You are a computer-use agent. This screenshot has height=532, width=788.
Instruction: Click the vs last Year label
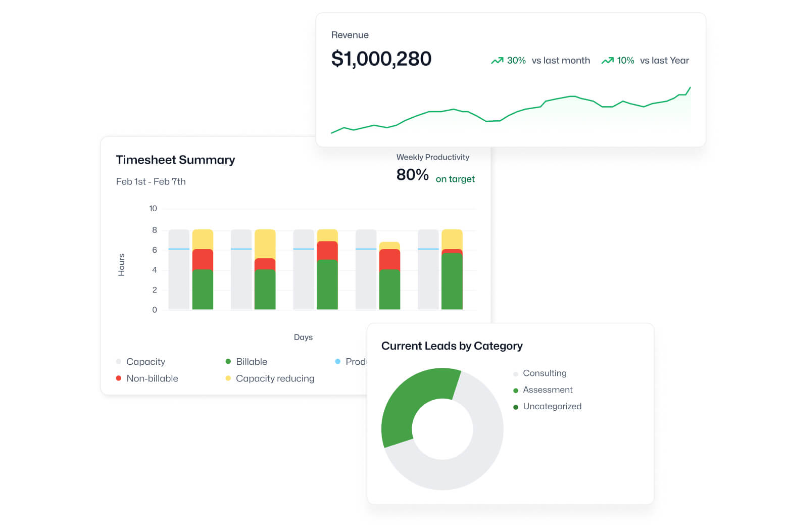(x=664, y=61)
